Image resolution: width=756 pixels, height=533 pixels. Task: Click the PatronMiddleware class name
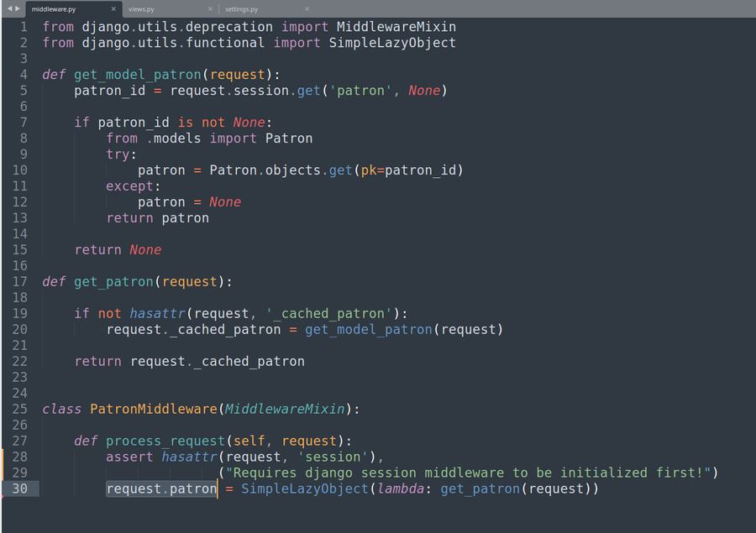click(154, 409)
